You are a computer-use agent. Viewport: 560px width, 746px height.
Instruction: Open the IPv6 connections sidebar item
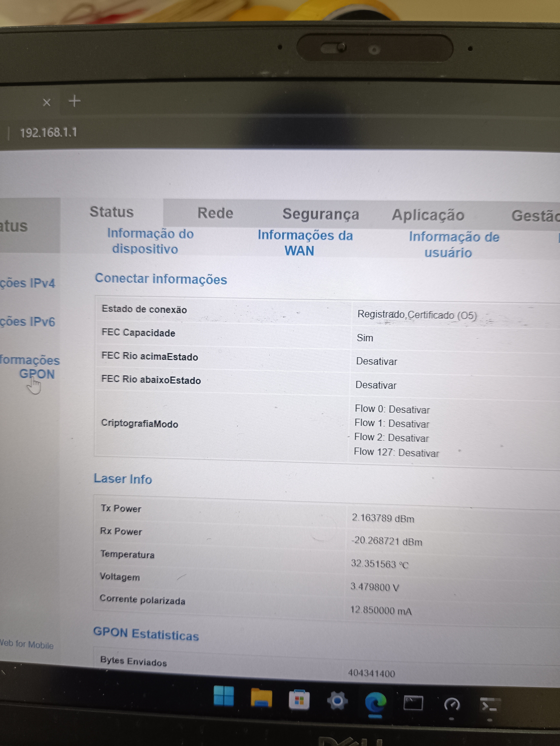[x=28, y=321]
